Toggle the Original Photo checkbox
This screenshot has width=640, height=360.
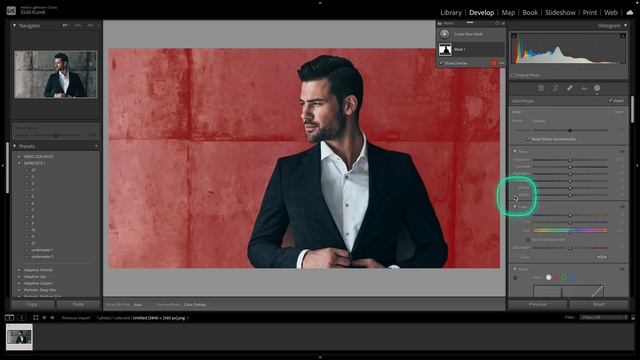513,75
